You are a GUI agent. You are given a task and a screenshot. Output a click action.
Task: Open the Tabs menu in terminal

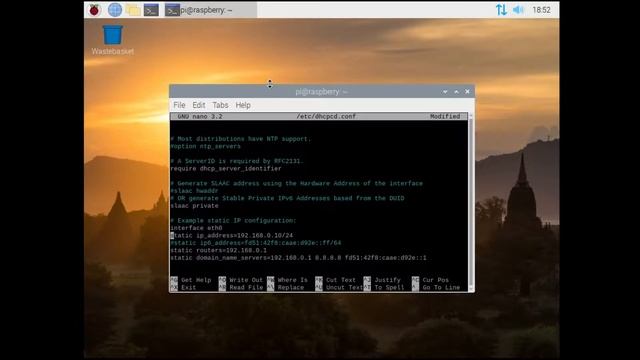pyautogui.click(x=220, y=105)
